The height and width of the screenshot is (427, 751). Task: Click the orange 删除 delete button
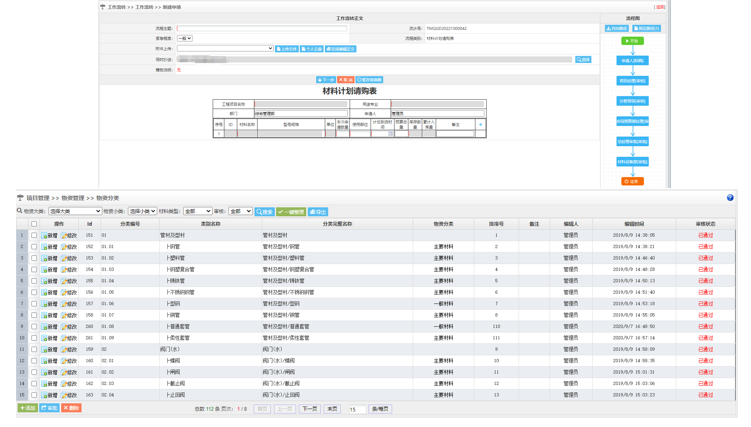coord(71,408)
